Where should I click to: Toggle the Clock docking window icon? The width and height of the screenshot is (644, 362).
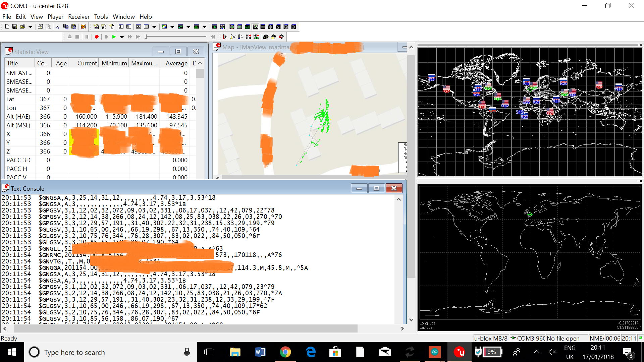(286, 26)
